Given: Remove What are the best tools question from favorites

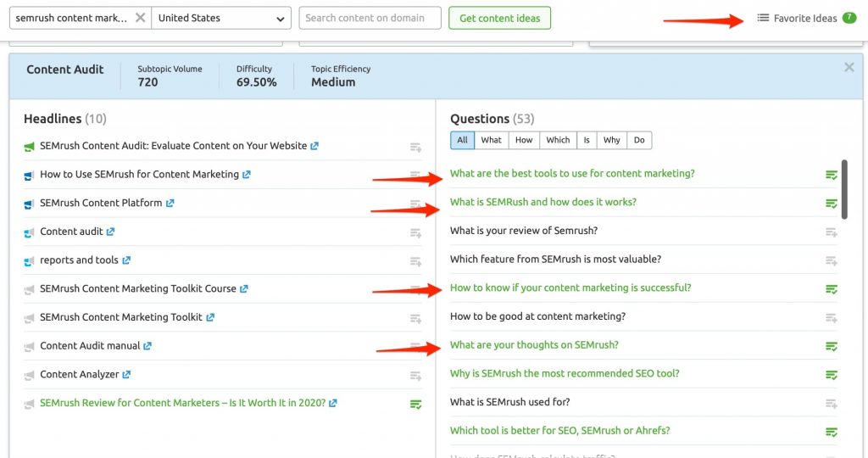Looking at the screenshot, I should click(x=832, y=175).
